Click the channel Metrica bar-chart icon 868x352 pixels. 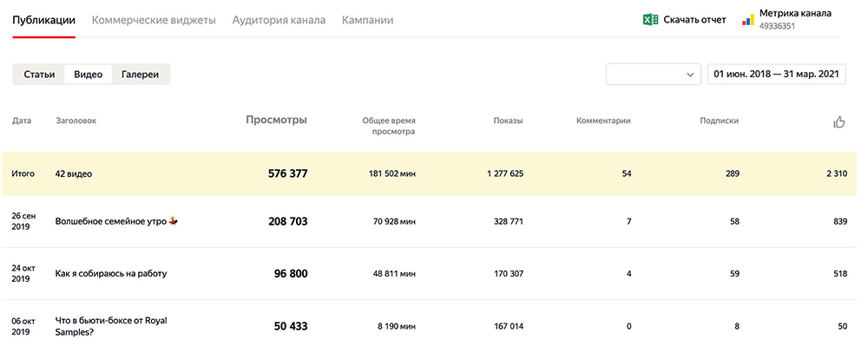click(747, 20)
